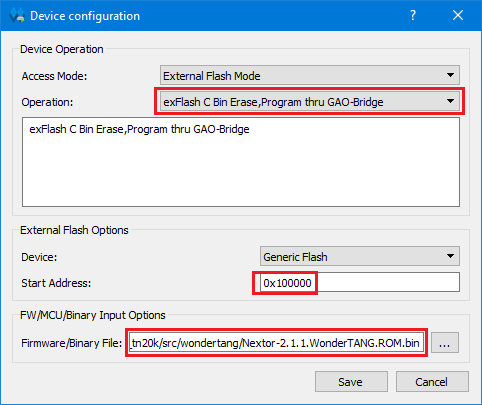The width and height of the screenshot is (482, 405).
Task: Browse for firmware file with ellipsis button
Action: click(445, 343)
